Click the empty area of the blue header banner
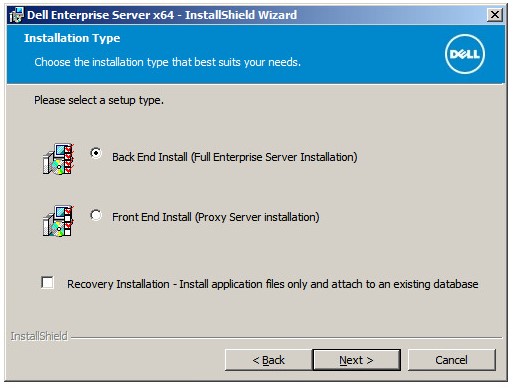Viewport: 513px width, 389px height. tap(367, 43)
